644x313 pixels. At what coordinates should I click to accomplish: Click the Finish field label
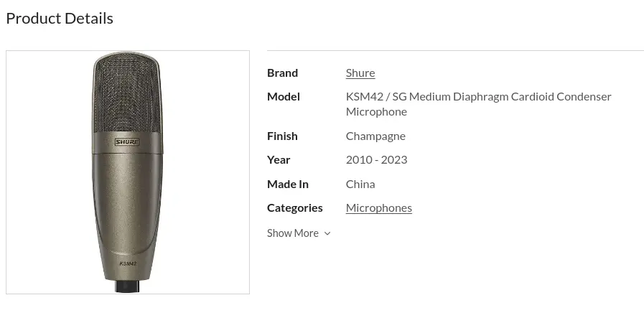(x=282, y=136)
